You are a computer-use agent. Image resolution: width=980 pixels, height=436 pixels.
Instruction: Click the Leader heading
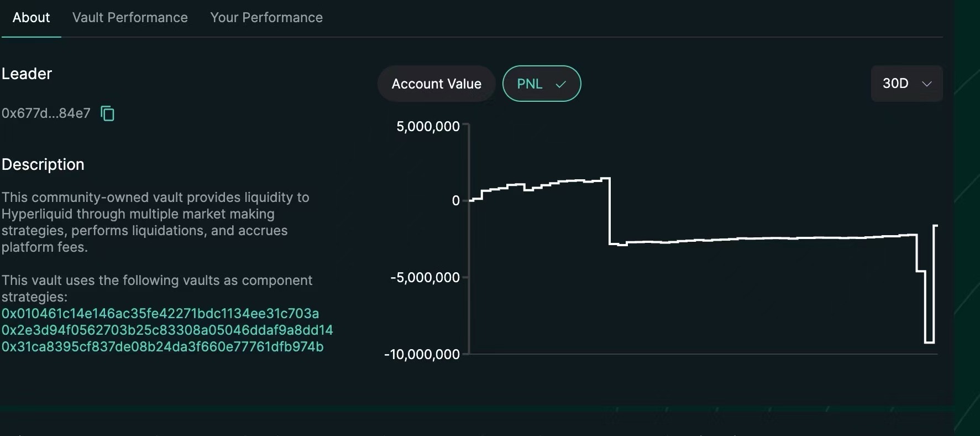(27, 74)
